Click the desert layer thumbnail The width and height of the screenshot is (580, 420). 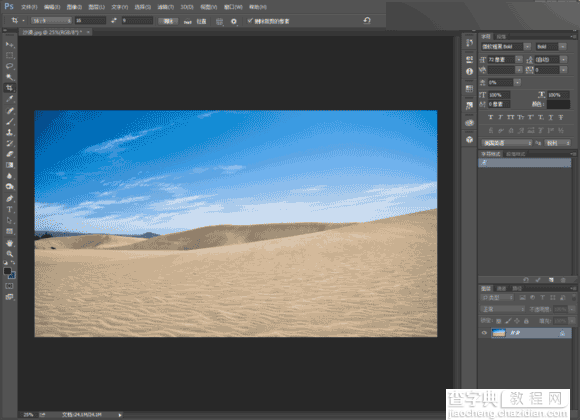tap(498, 333)
